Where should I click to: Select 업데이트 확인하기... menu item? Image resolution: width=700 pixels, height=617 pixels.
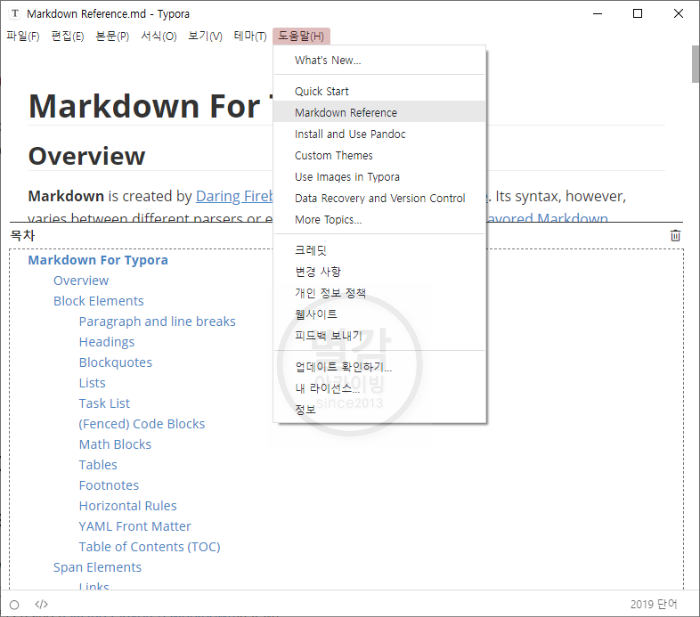[379, 367]
